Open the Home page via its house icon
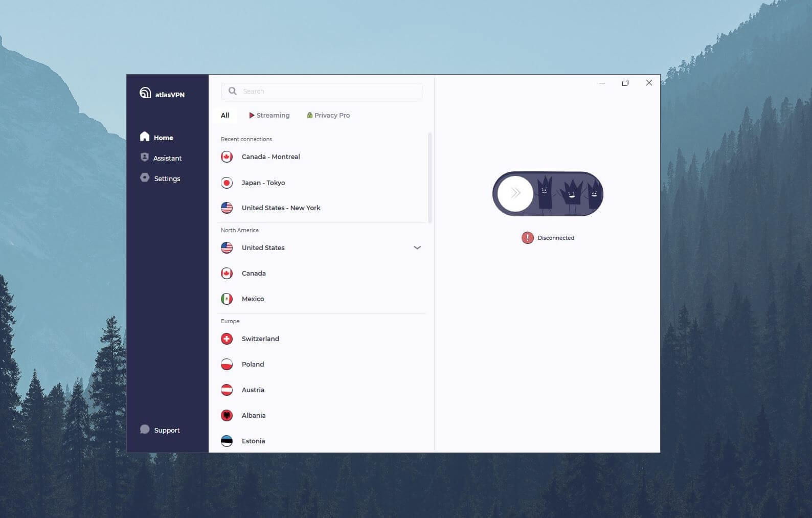812x518 pixels. tap(145, 137)
